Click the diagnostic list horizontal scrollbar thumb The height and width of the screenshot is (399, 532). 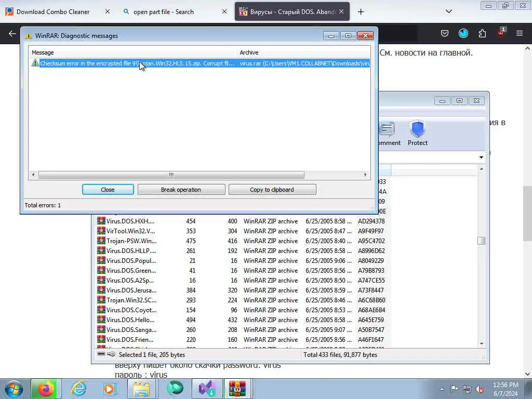[171, 175]
